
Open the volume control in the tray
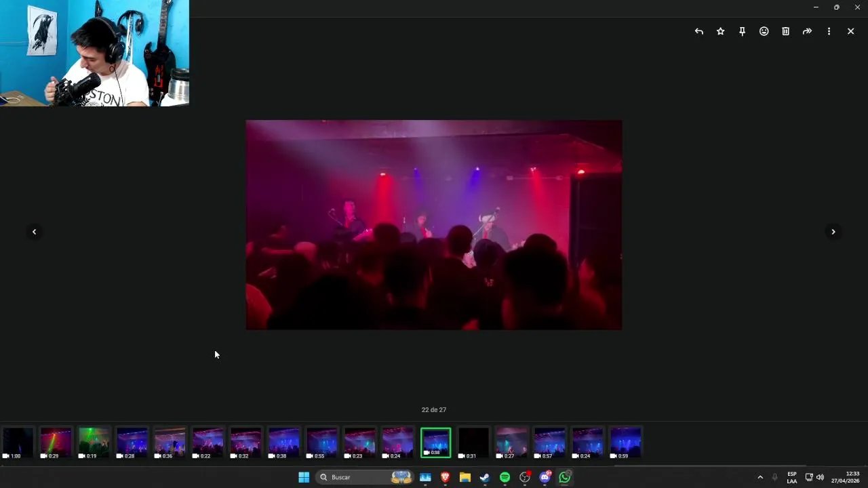pyautogui.click(x=820, y=477)
